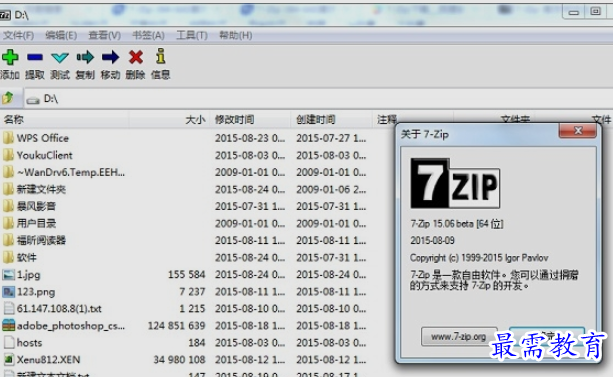Image resolution: width=613 pixels, height=377 pixels.
Task: Select the WPS Office folder icon
Action: [x=8, y=138]
